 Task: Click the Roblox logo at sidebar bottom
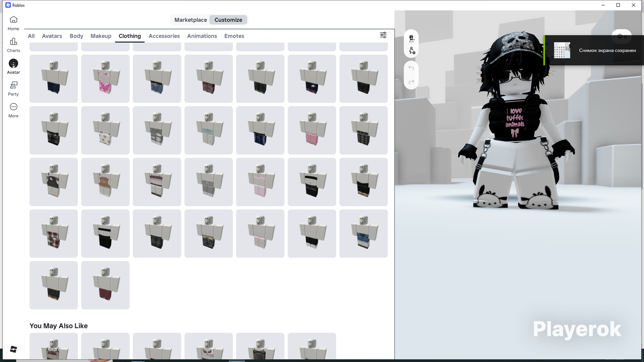coord(13,349)
